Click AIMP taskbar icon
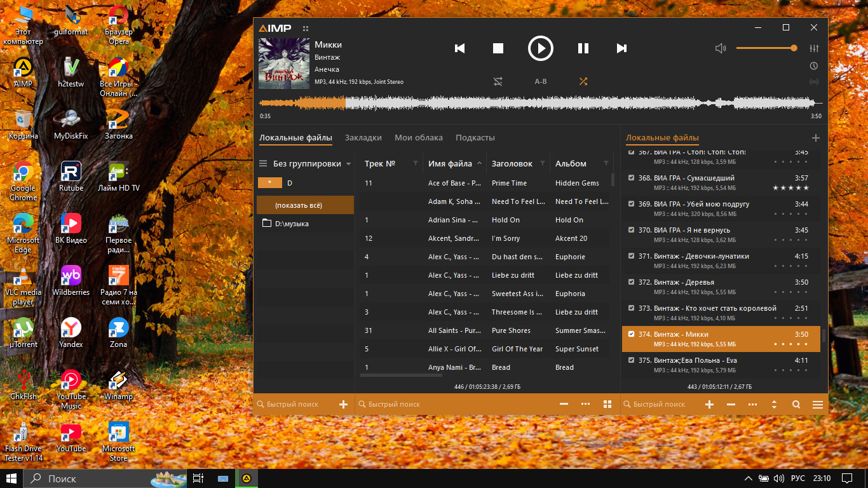This screenshot has width=868, height=488. tap(246, 478)
